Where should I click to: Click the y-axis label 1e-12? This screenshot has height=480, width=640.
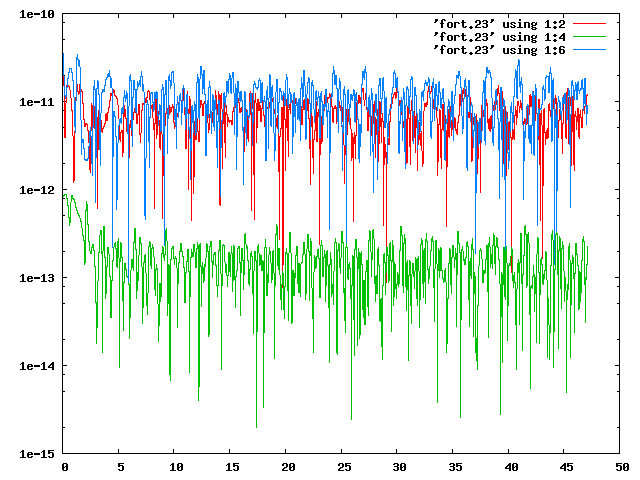point(37,190)
